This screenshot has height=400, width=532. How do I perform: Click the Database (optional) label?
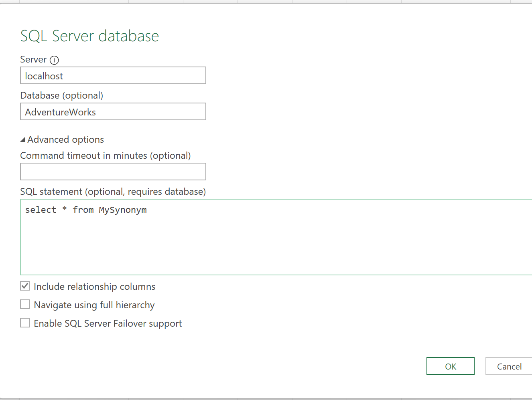(x=61, y=95)
